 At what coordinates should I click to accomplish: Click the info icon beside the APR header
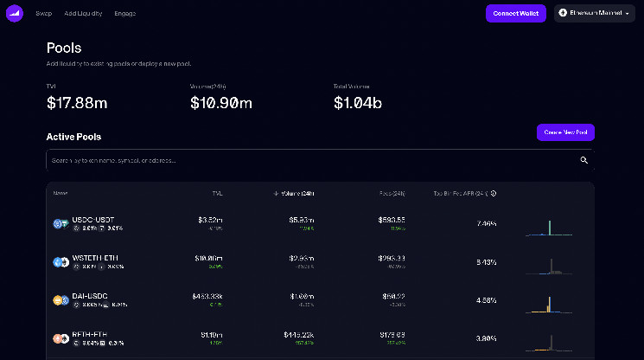[493, 193]
